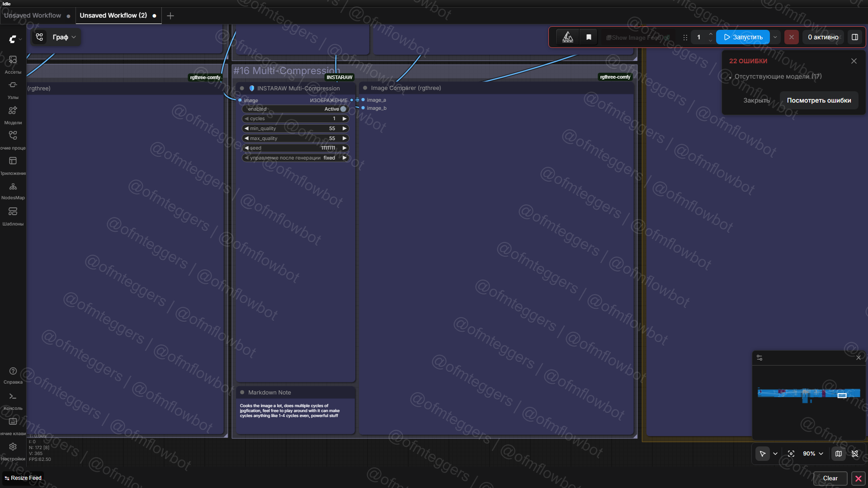This screenshot has height=488, width=868.
Task: Click the bookmark icon in top toolbar
Action: [589, 37]
